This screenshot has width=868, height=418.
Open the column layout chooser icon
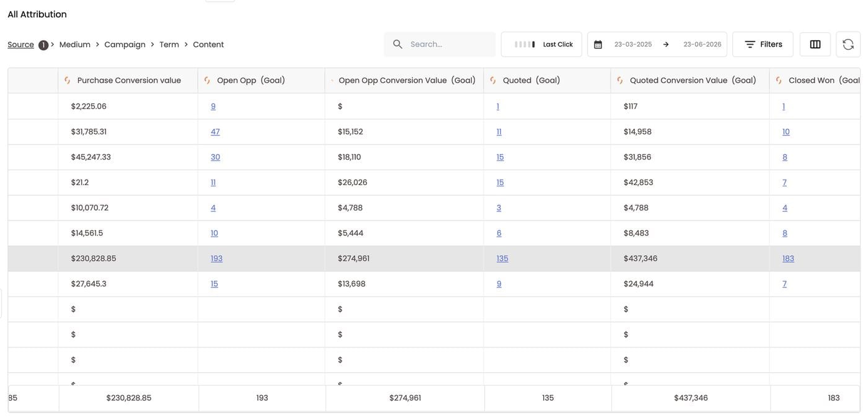coord(815,45)
